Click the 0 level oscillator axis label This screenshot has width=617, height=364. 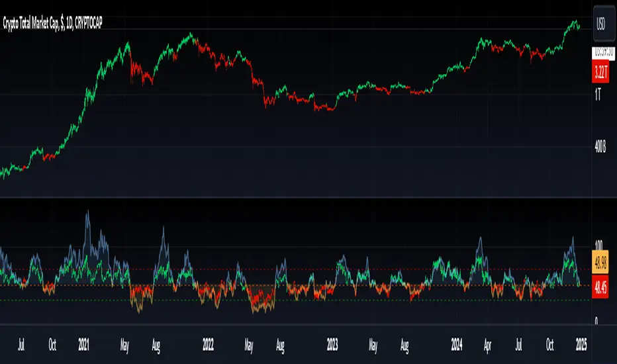[596, 321]
